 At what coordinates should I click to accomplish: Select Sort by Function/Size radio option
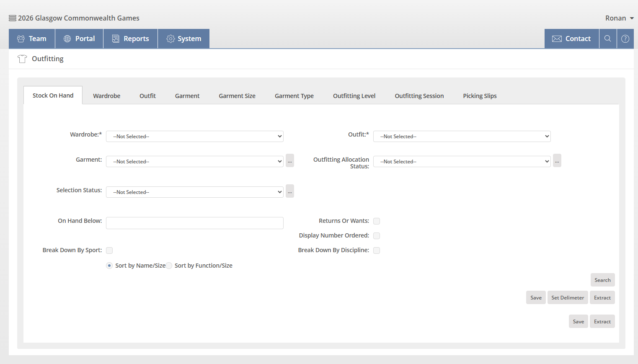169,266
